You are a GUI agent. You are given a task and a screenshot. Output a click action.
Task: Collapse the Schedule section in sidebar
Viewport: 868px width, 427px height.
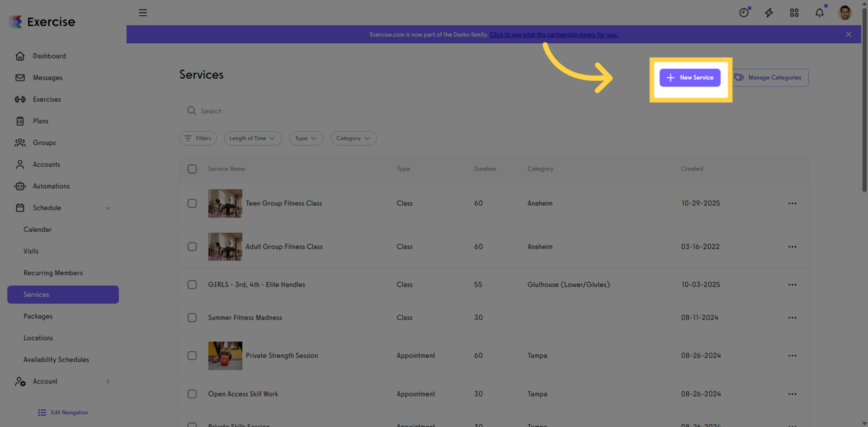click(107, 208)
